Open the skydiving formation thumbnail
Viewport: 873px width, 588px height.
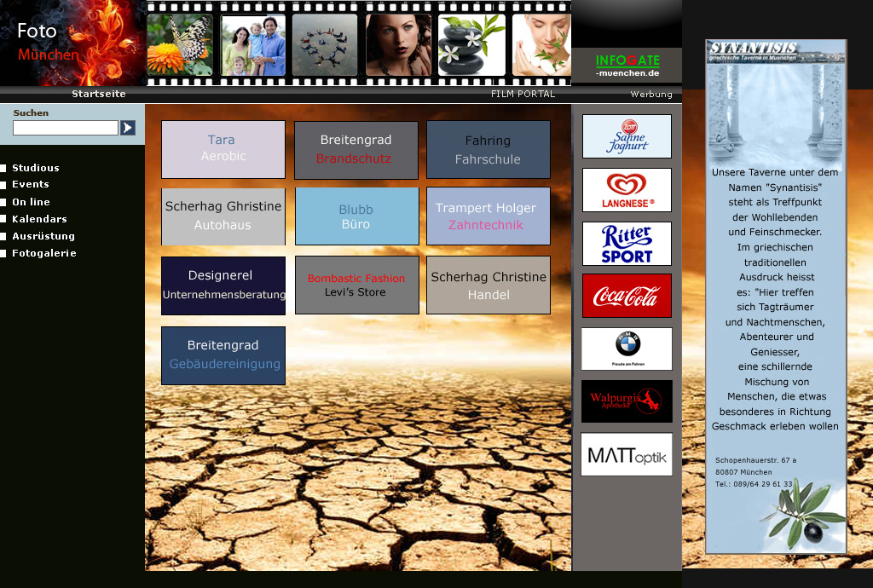click(325, 45)
